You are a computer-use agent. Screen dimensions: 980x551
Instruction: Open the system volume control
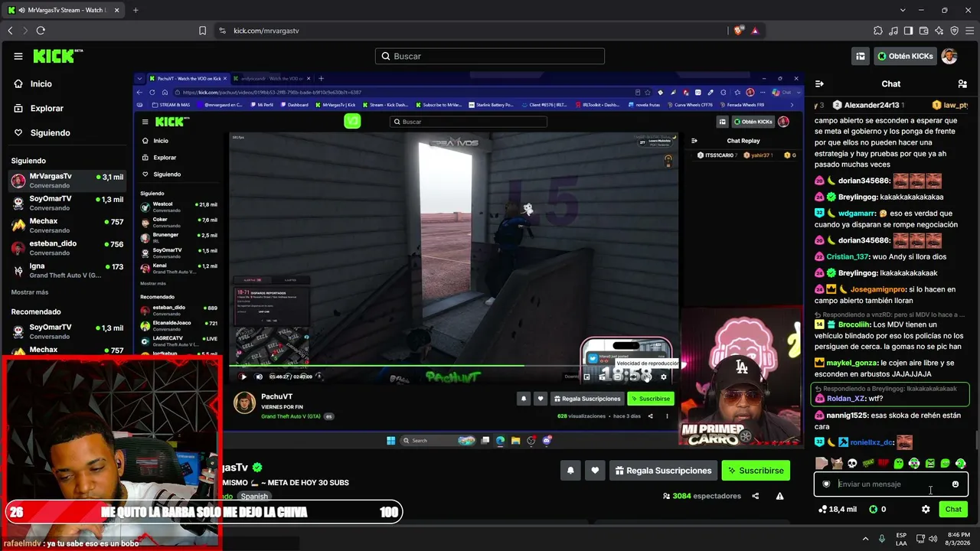point(933,538)
